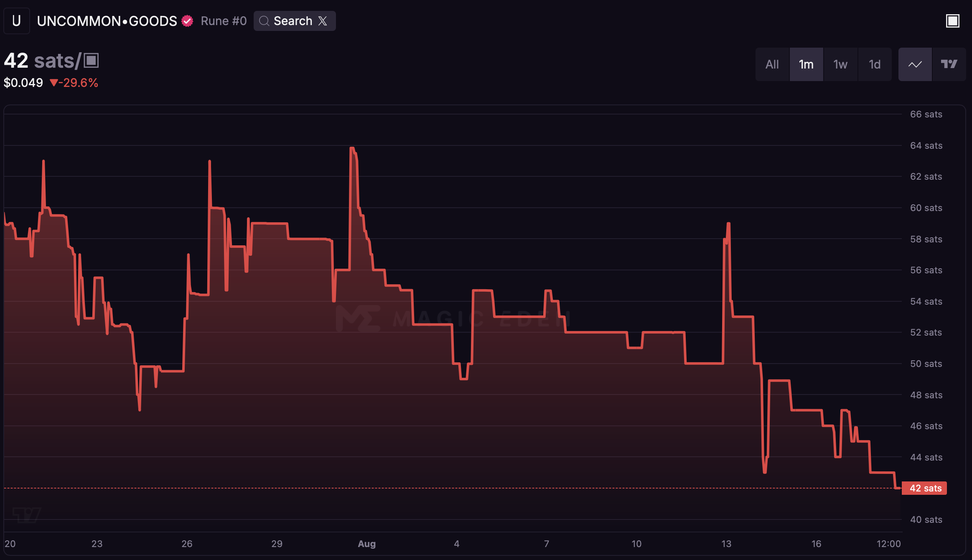Screen dimensions: 972x560
Task: Click the rune symbol square icon after sats/
Action: (91, 60)
